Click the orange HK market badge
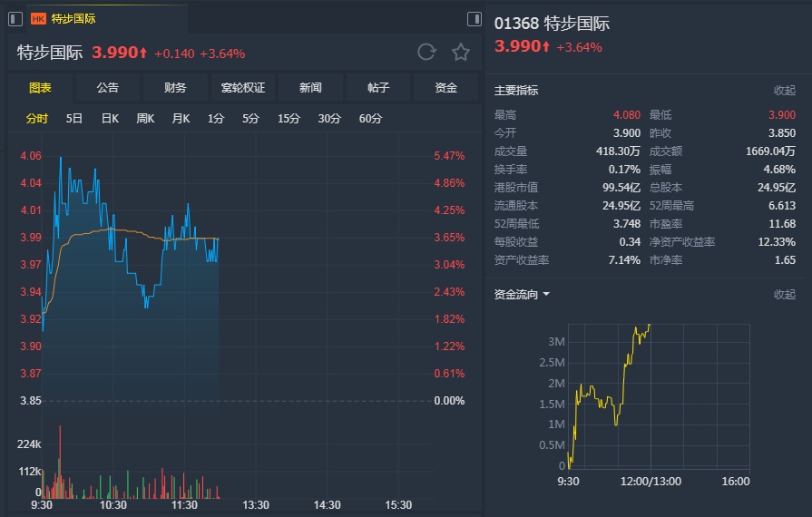 pyautogui.click(x=38, y=19)
